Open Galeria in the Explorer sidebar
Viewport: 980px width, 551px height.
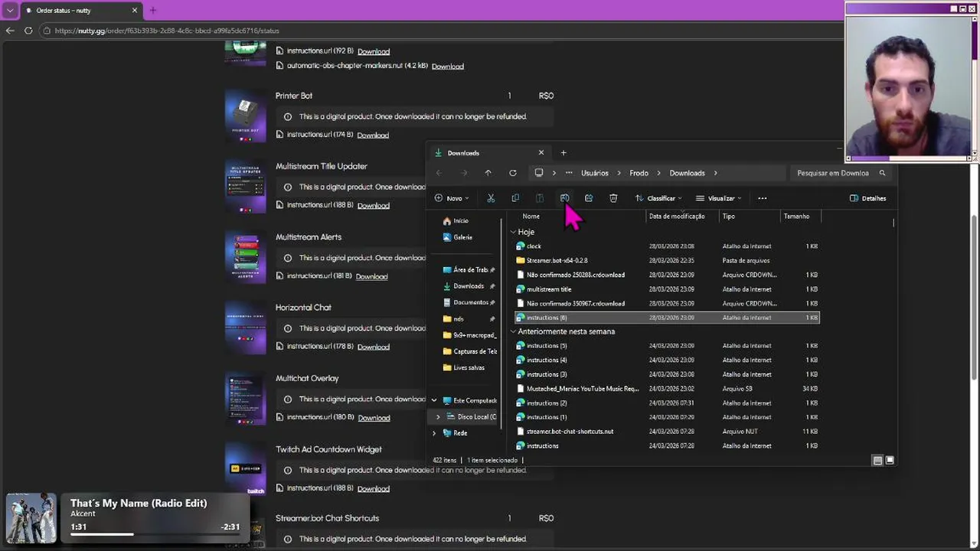(x=462, y=237)
